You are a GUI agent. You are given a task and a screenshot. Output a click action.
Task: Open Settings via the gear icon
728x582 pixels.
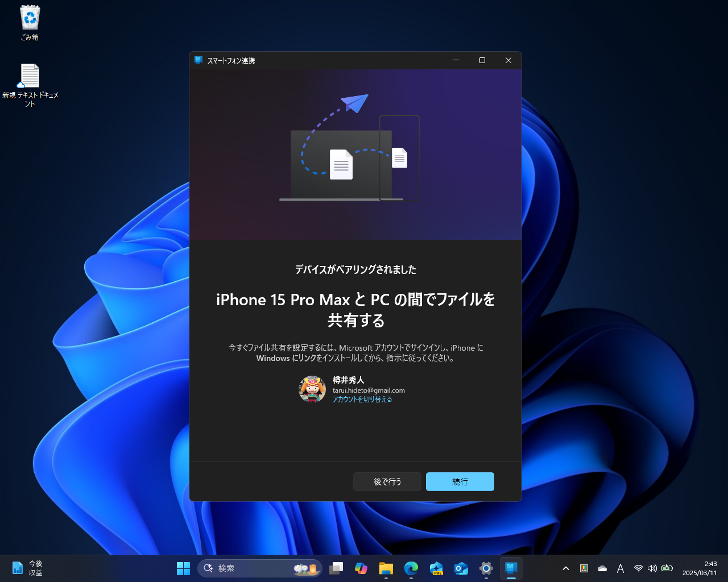486,568
